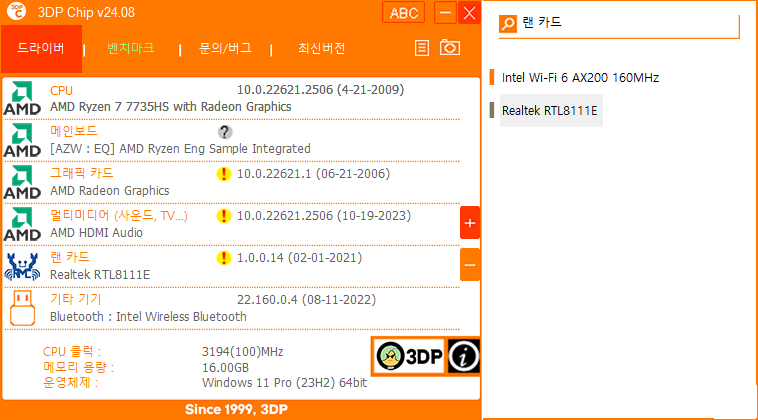758x420 pixels.
Task: Expand the list with the red plus button
Action: 470,223
